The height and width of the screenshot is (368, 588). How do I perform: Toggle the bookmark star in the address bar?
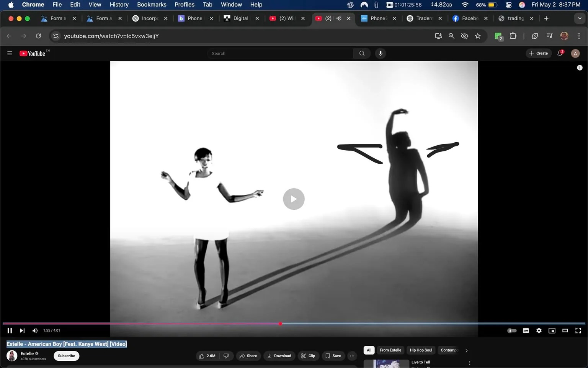coord(477,36)
